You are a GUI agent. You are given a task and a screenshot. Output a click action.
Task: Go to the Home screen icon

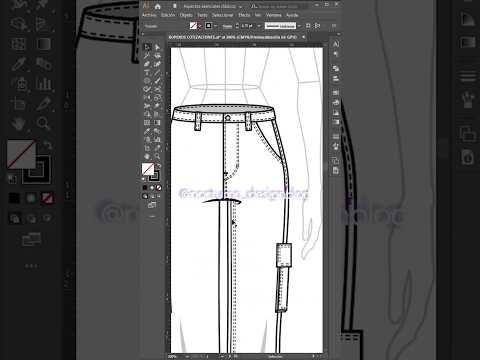tap(158, 6)
